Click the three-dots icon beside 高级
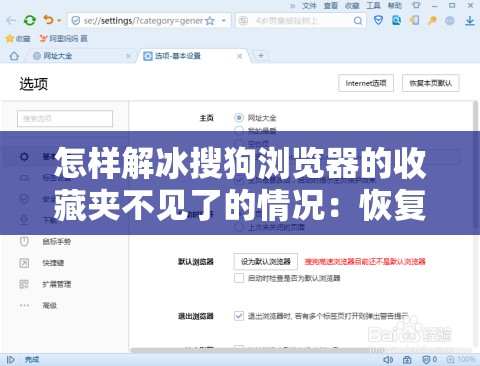This screenshot has height=366, width=480. (24, 305)
